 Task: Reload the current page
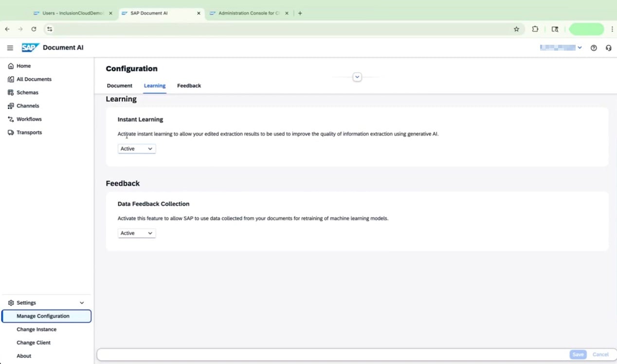pos(34,29)
